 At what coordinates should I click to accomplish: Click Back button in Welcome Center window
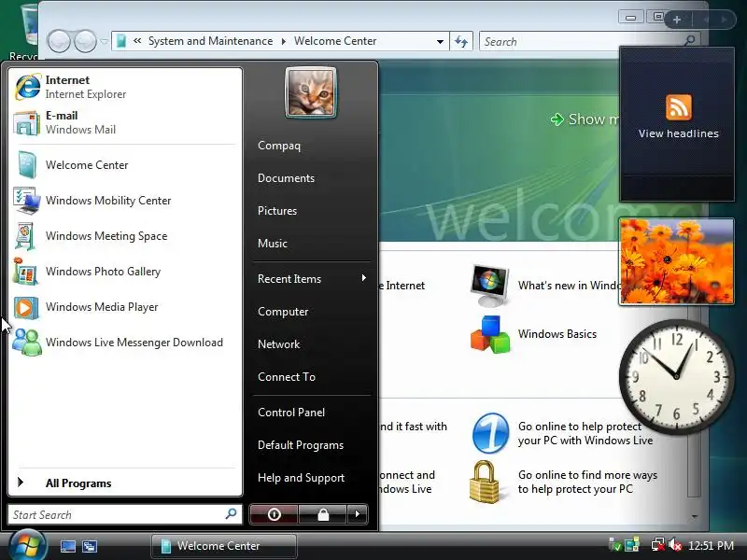click(x=59, y=41)
